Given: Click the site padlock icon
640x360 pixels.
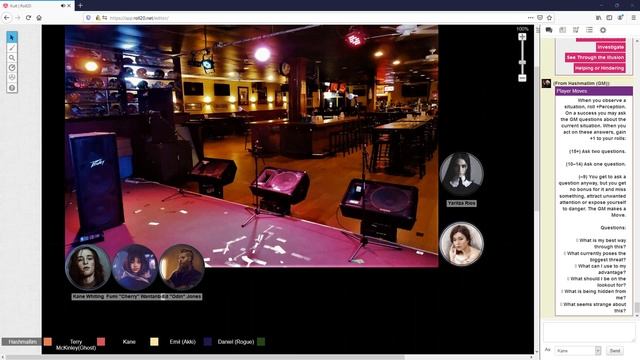Looking at the screenshot, I should pyautogui.click(x=98, y=18).
